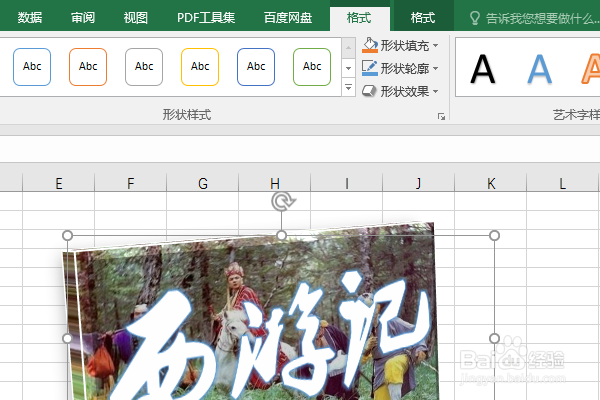Open the 数据 ribbon tab

tap(29, 18)
